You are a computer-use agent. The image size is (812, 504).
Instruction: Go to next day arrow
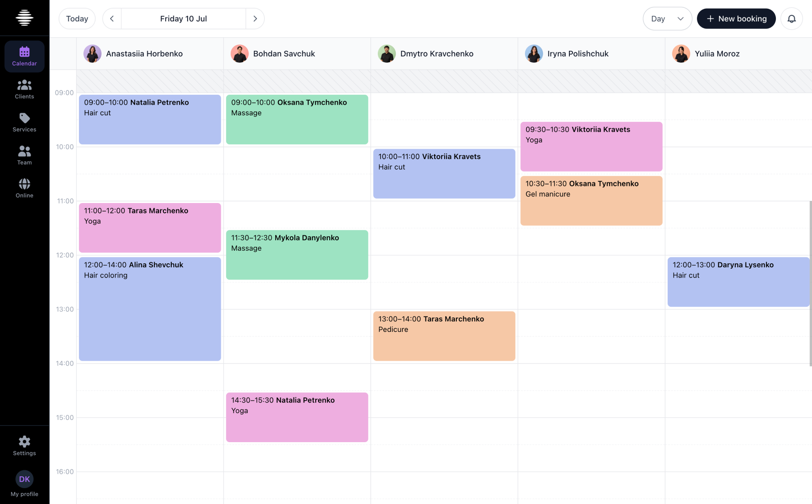pos(255,19)
